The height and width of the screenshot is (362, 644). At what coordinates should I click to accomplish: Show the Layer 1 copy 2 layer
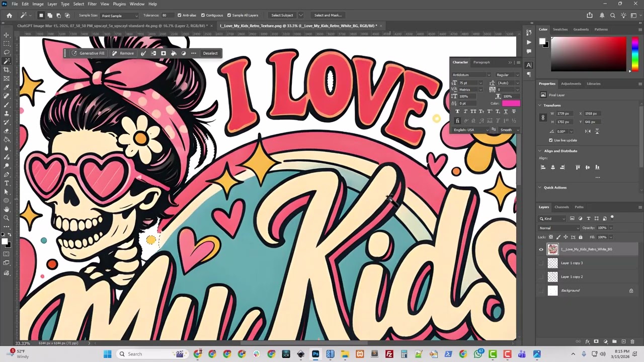point(541,277)
